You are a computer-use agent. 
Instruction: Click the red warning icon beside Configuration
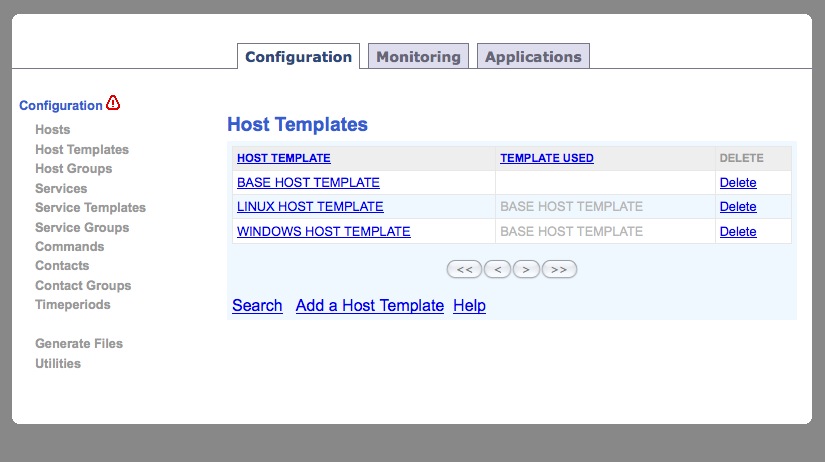click(113, 103)
